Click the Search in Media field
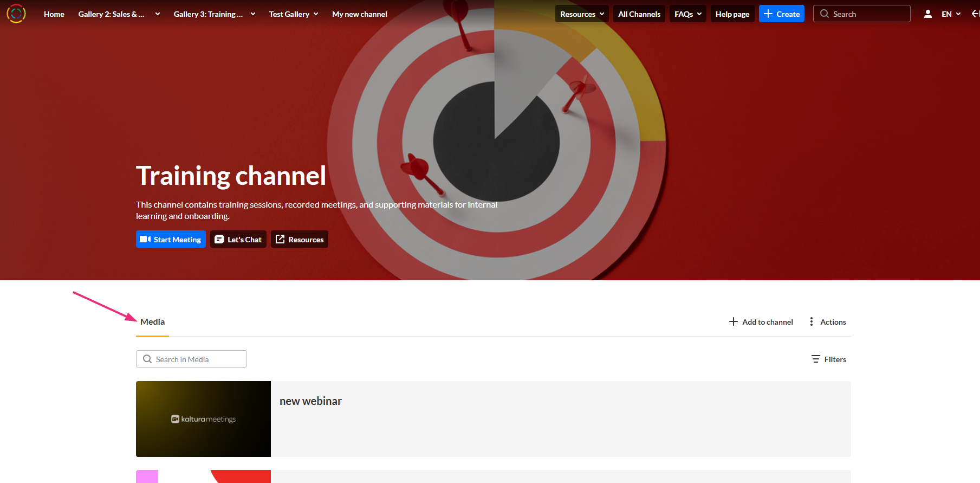 coord(191,359)
